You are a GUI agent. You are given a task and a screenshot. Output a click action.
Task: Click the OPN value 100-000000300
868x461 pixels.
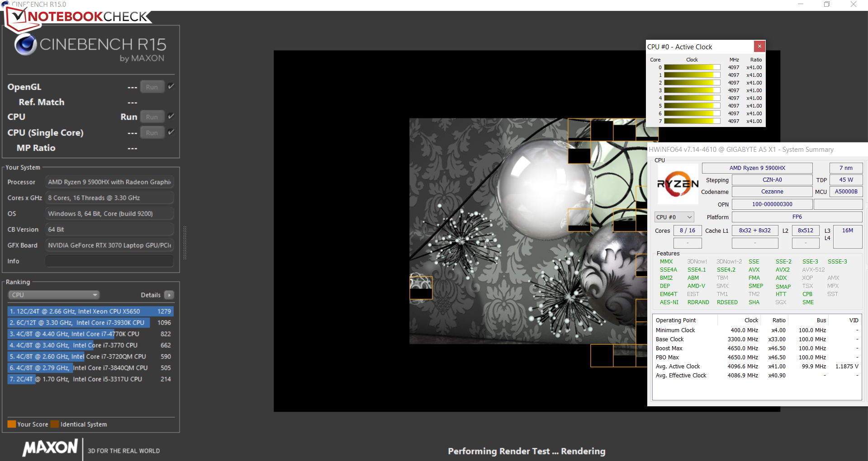772,204
